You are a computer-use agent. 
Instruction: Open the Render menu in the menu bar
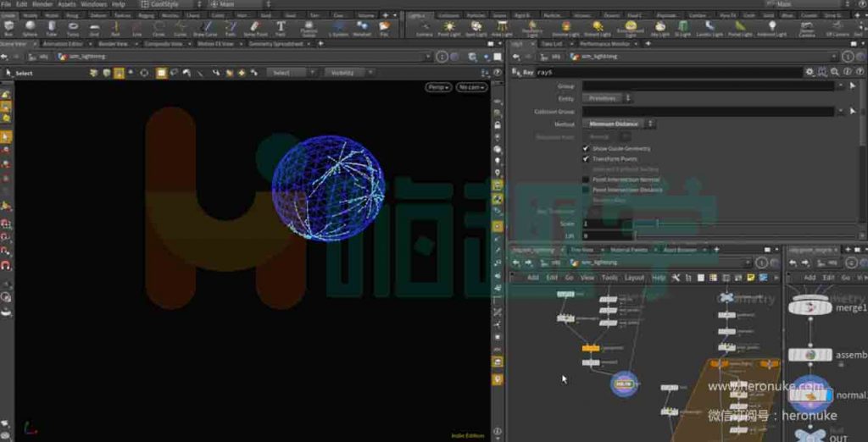[x=42, y=4]
